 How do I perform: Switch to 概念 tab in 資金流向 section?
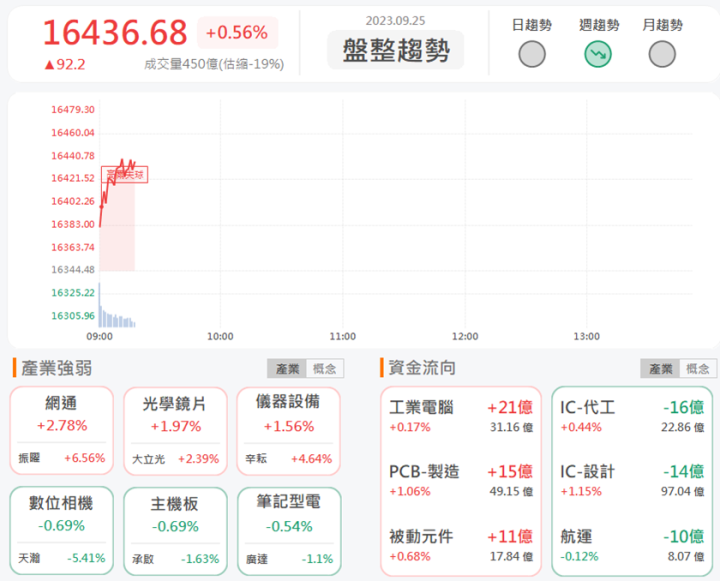(698, 368)
